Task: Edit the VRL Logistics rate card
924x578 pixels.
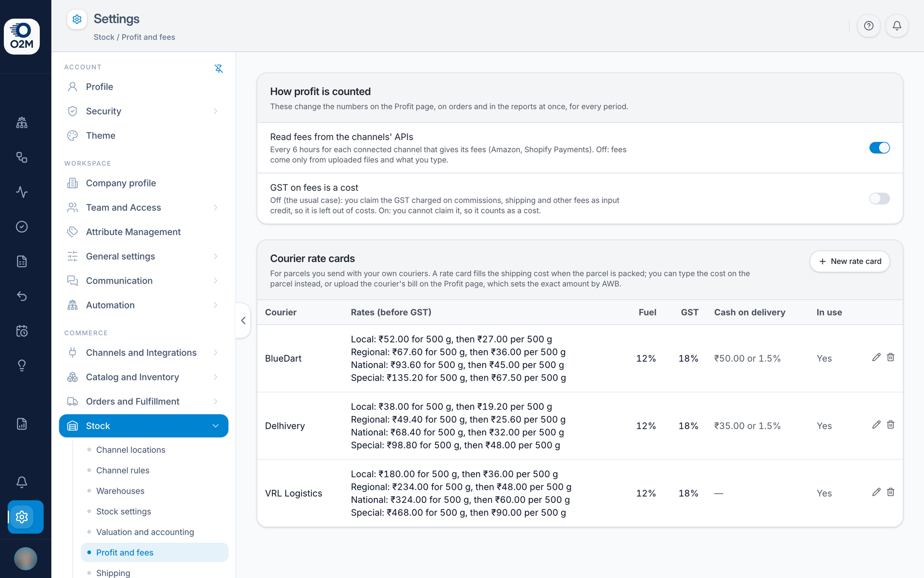Action: point(876,492)
